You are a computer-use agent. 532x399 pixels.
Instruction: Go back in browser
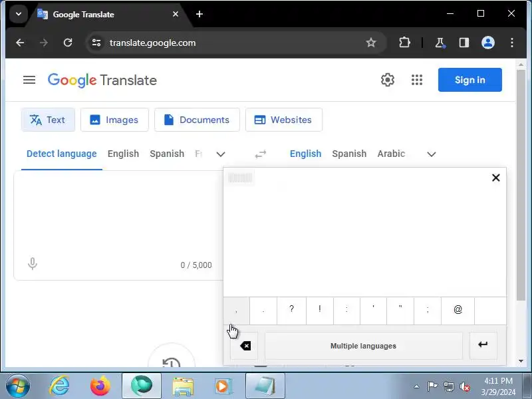click(20, 43)
